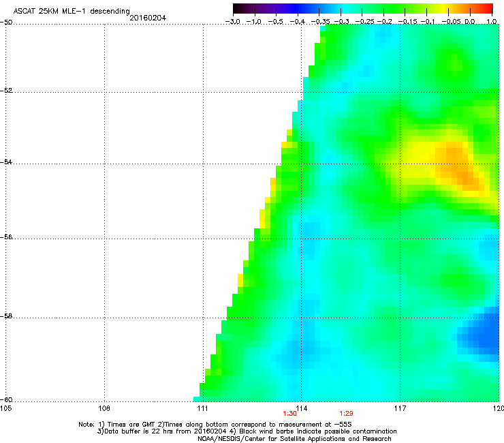Click the colorbar label -0.25
The image size is (504, 443).
point(365,22)
